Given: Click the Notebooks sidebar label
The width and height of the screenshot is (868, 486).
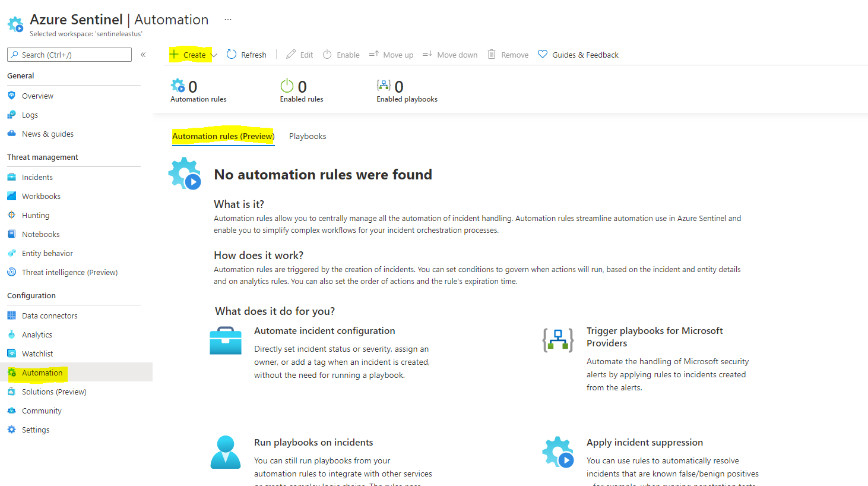Looking at the screenshot, I should click(40, 234).
